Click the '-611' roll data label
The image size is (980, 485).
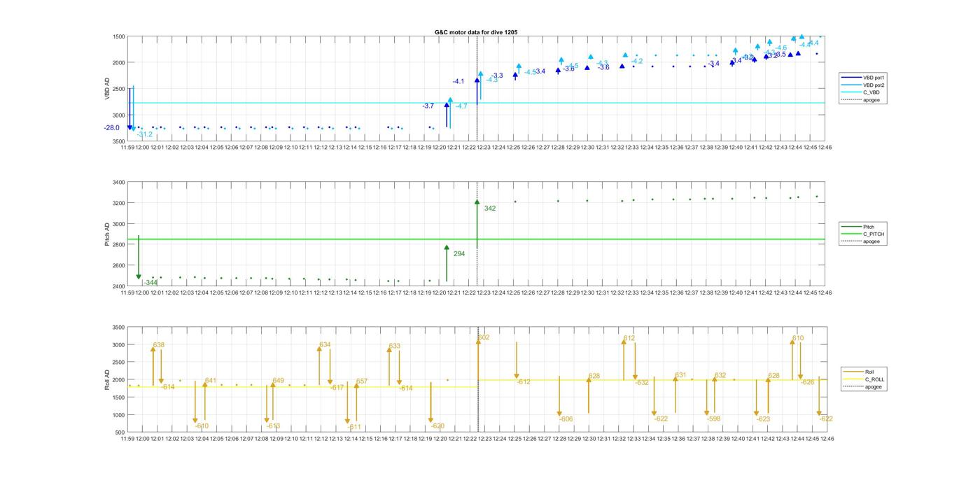click(354, 427)
